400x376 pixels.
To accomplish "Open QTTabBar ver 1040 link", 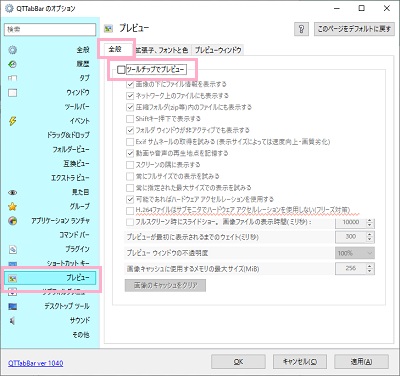I will coord(36,363).
